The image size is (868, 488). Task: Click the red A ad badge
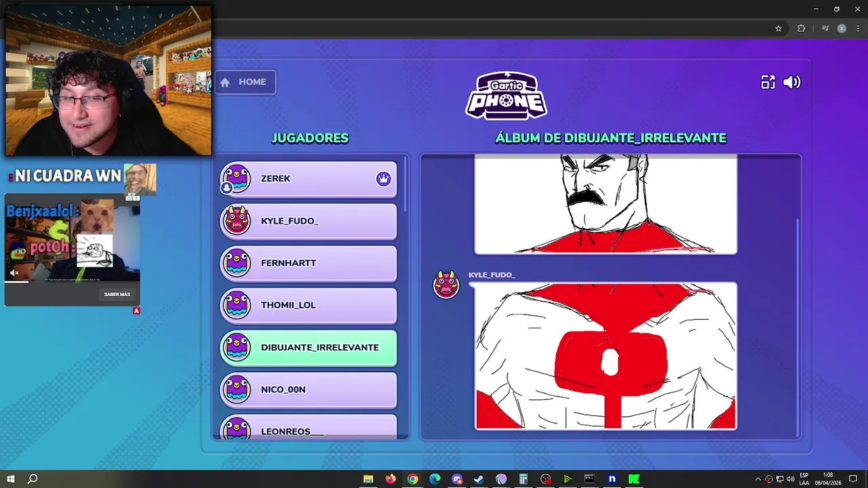pos(136,311)
